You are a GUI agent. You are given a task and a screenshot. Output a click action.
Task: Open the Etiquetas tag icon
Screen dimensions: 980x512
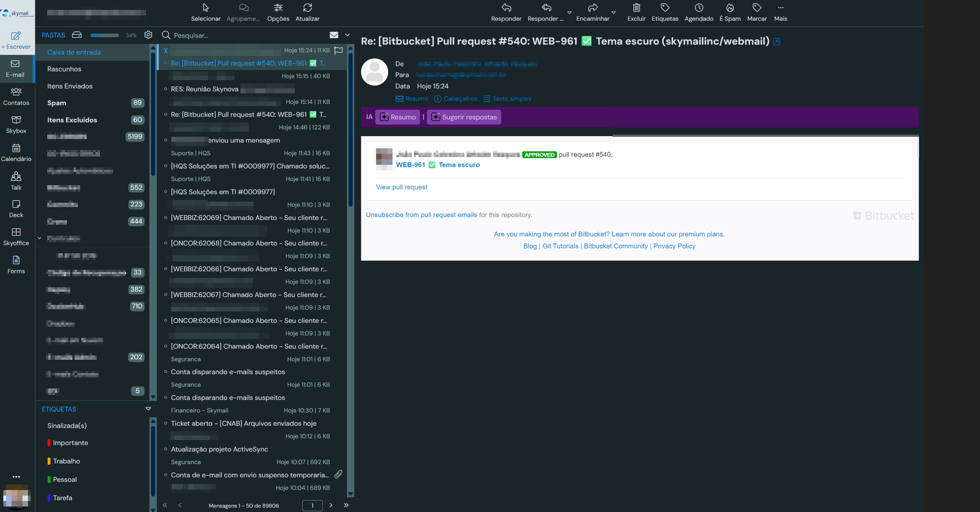[665, 8]
